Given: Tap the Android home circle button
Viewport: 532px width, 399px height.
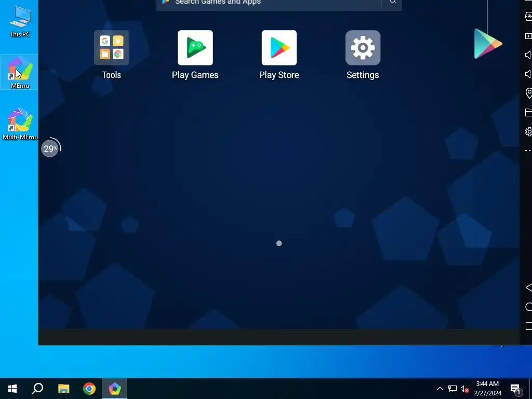Looking at the screenshot, I should [528, 307].
